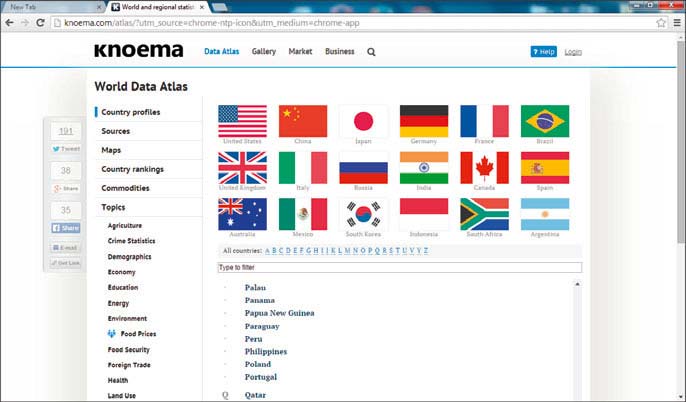Click the Help button
This screenshot has width=686, height=402.
[x=543, y=52]
